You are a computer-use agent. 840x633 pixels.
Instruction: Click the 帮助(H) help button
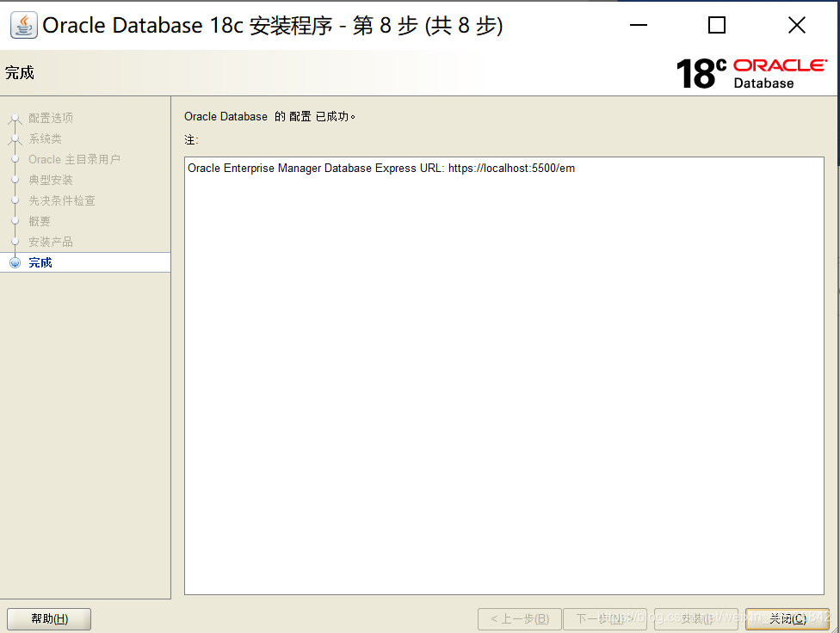point(49,619)
